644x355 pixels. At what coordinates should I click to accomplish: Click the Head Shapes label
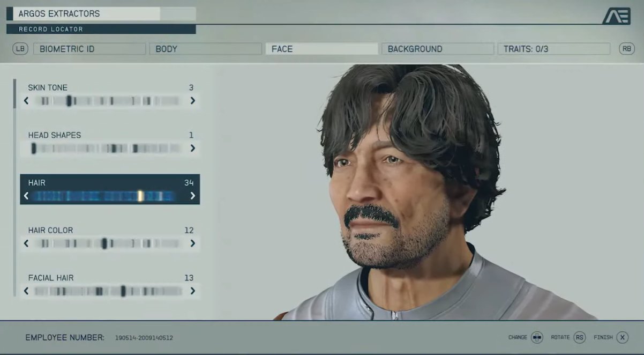pyautogui.click(x=55, y=135)
